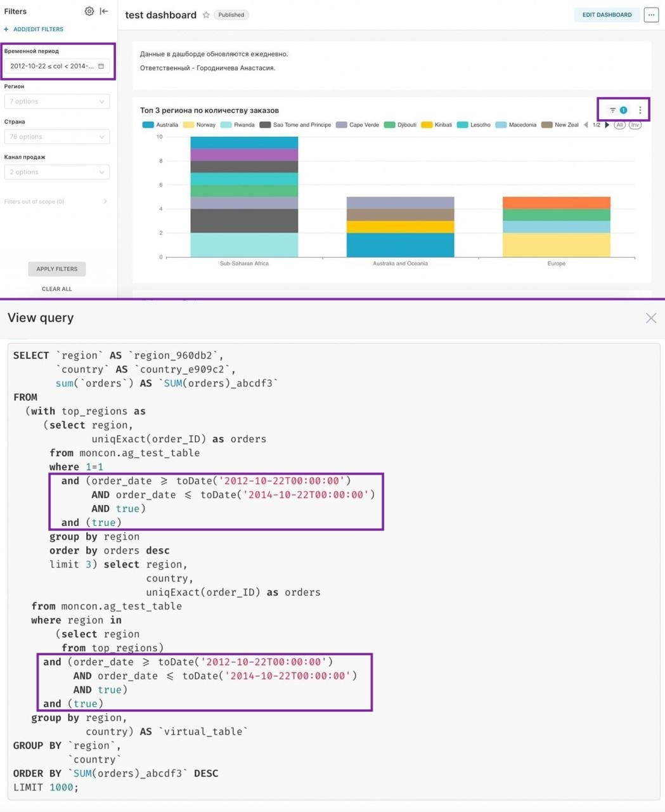Click the filter count badge showing 1
The image size is (665, 812).
(623, 110)
